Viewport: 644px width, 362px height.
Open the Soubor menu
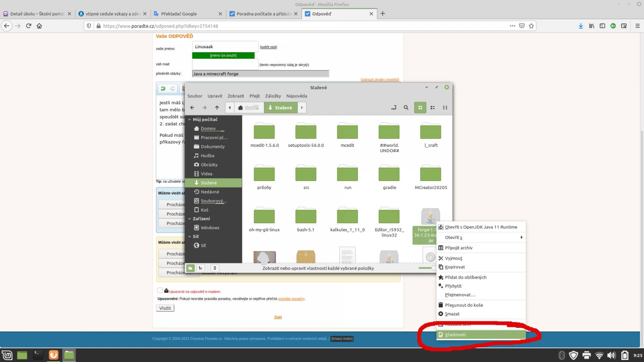point(195,96)
